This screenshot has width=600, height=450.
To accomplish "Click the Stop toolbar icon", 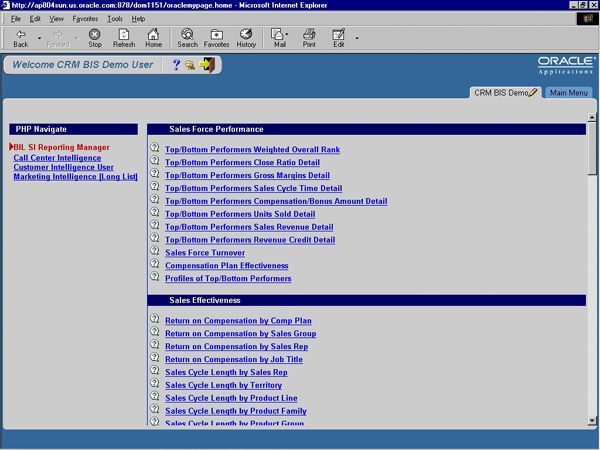I will (x=95, y=38).
